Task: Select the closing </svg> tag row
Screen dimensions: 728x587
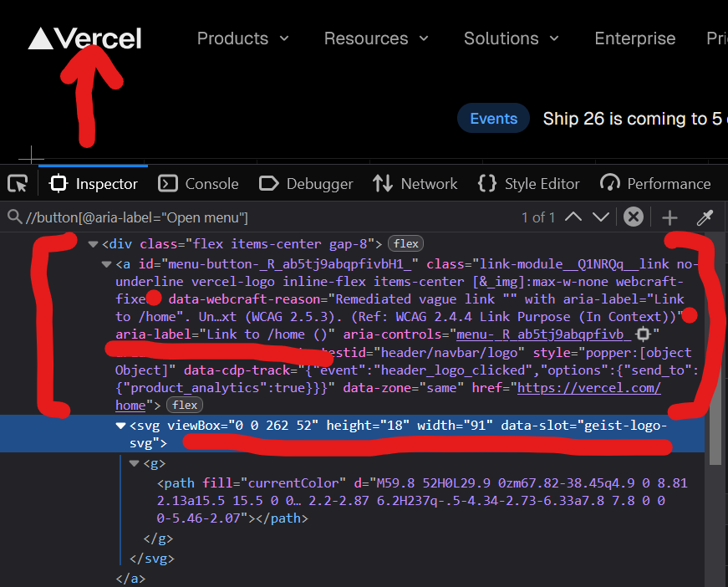Action: 152,559
